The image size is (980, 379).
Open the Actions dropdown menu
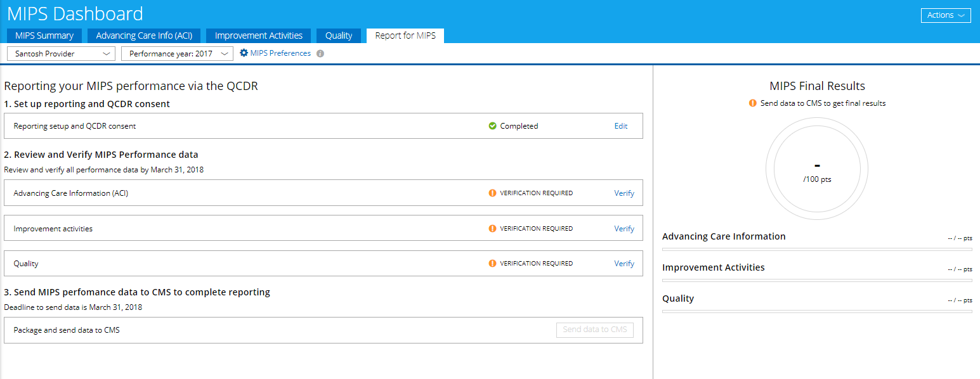pos(945,15)
